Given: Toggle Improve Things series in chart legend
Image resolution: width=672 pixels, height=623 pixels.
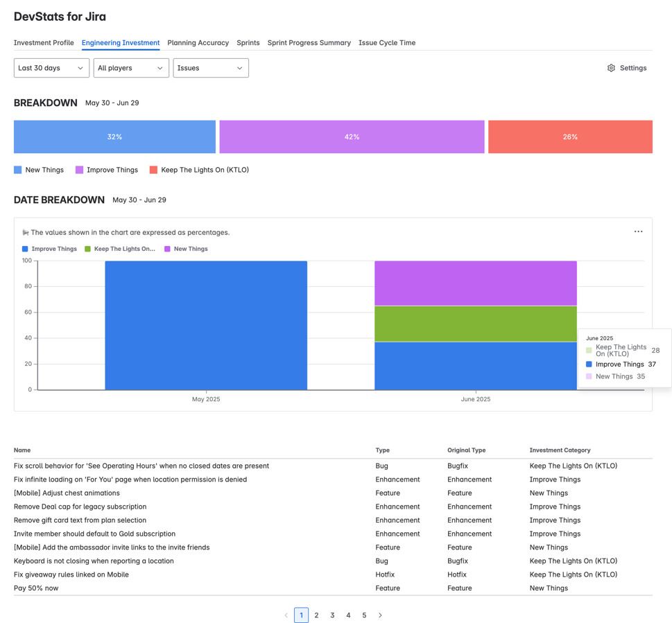Looking at the screenshot, I should [49, 249].
